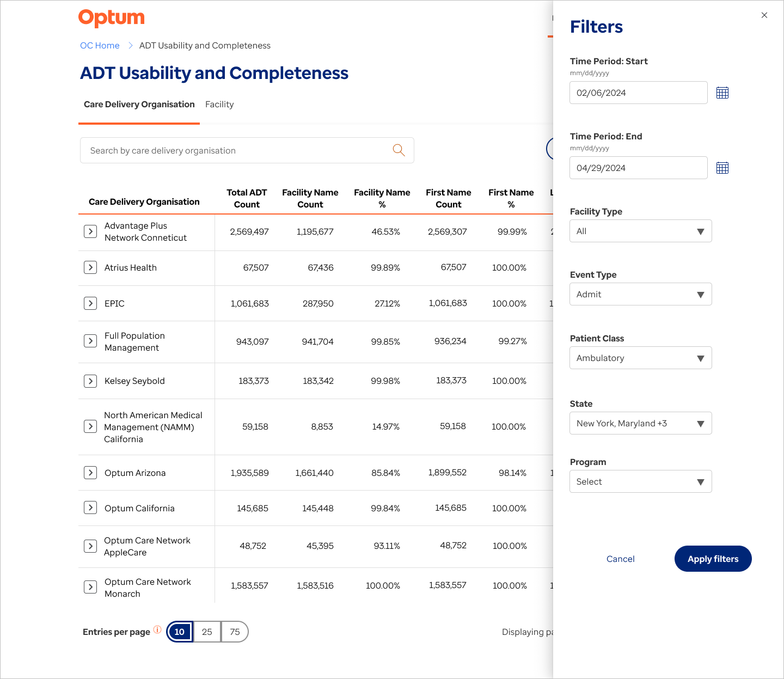
Task: Click the 1,661,440 Optum Arizona cell
Action: tap(314, 473)
